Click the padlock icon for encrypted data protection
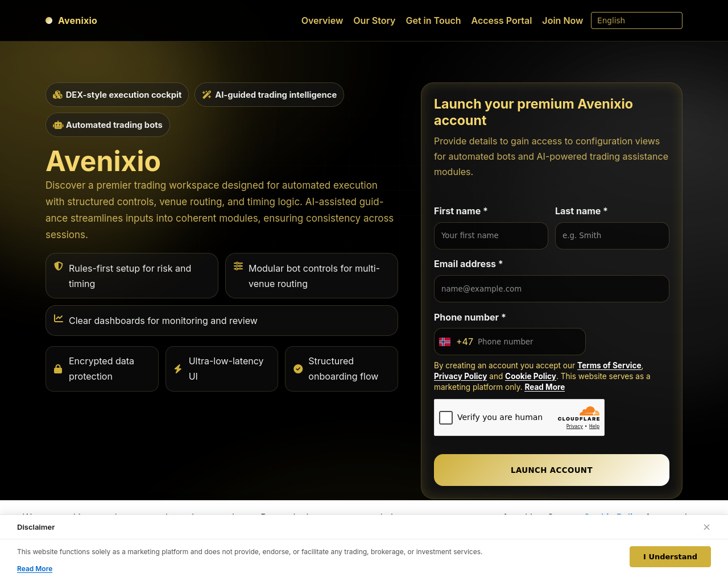Image resolution: width=728 pixels, height=582 pixels. point(58,369)
